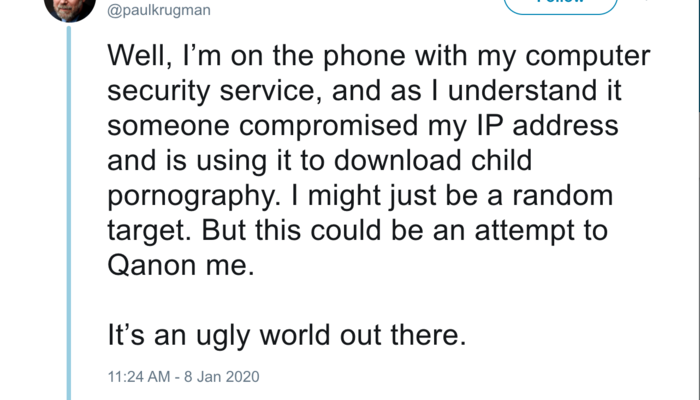Click the 11:24 AM timestamp

pos(137,378)
